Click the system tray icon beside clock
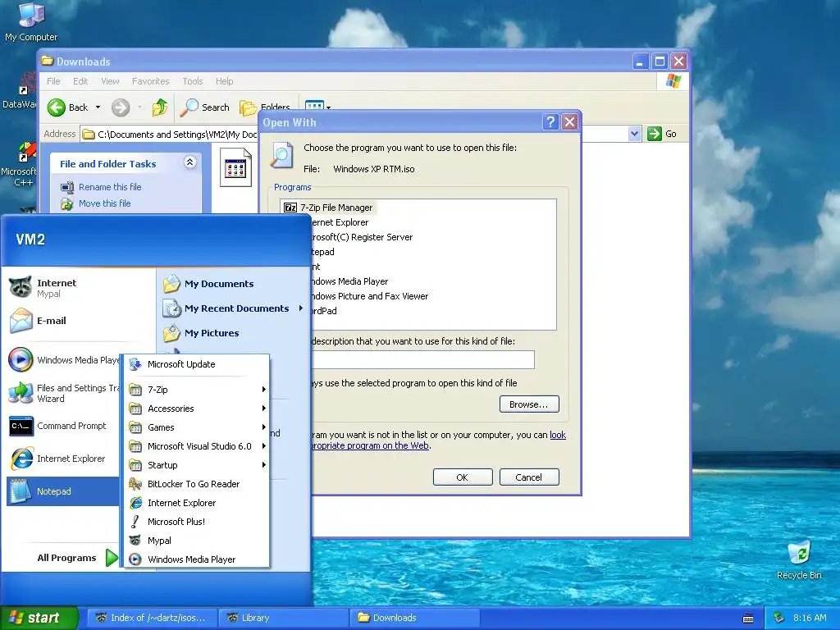Image resolution: width=840 pixels, height=630 pixels. click(779, 618)
